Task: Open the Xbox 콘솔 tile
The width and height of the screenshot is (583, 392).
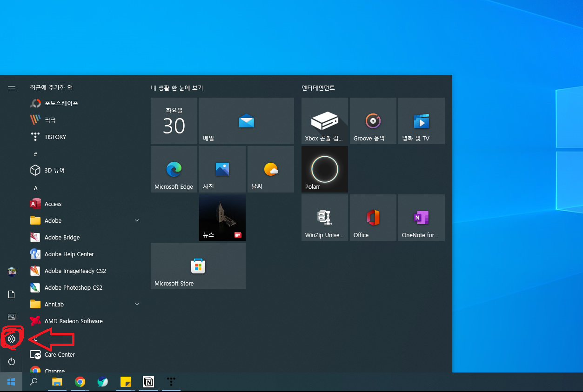Action: coord(325,121)
